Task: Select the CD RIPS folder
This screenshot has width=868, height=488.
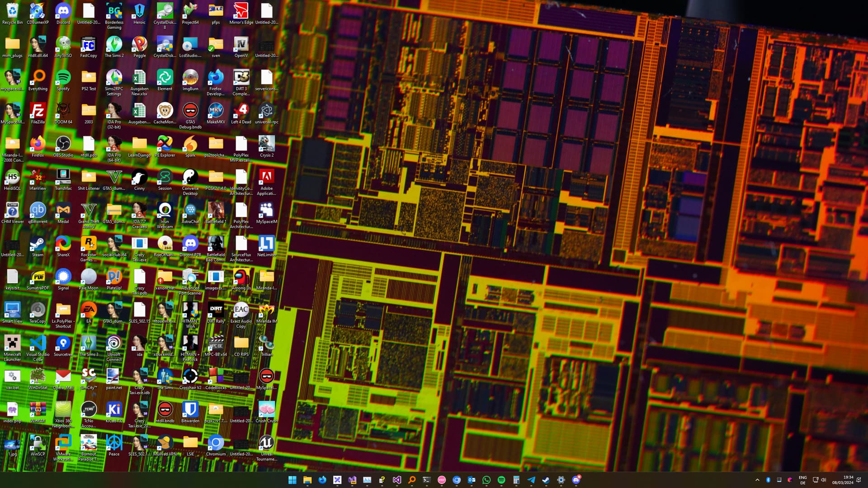Action: pos(241,346)
